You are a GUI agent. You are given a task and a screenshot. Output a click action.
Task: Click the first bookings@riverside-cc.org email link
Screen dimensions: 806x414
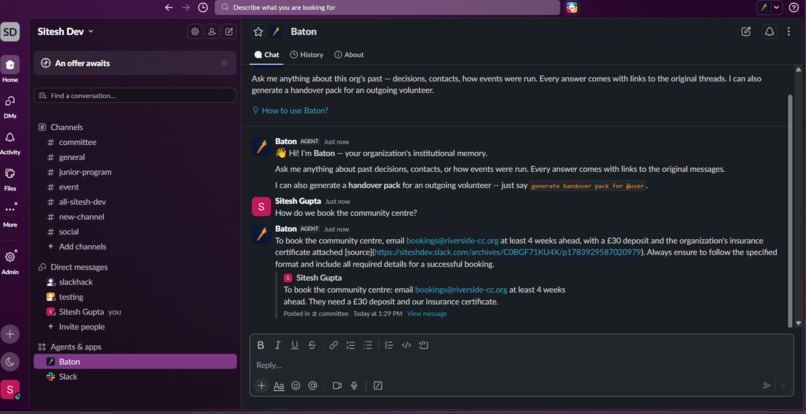click(452, 241)
